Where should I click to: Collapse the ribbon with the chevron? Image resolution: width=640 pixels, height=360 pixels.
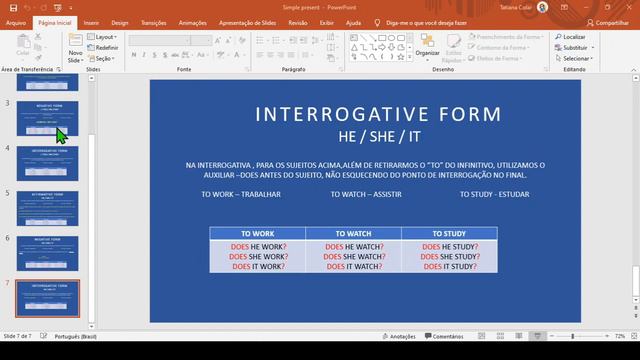point(633,70)
